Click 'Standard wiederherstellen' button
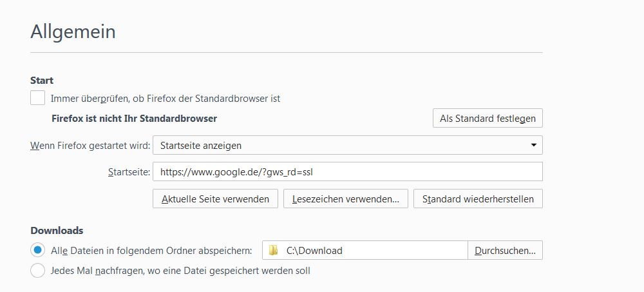644x292 pixels. (x=478, y=199)
